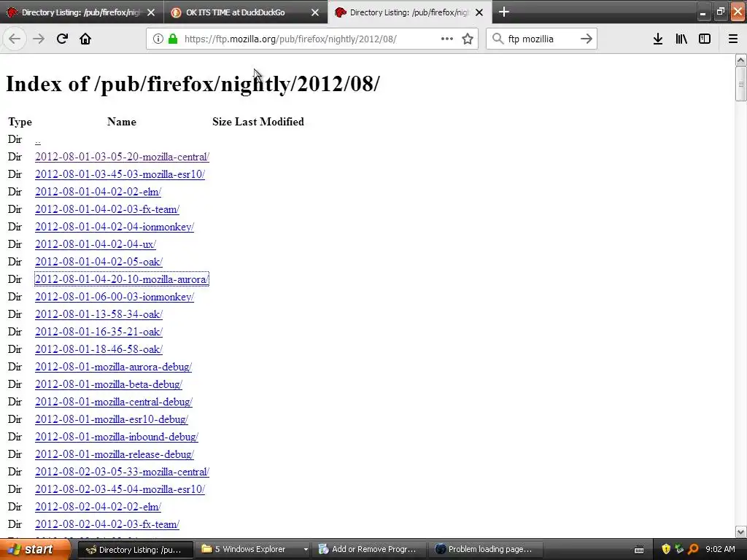Open 2012-08-01-mozilla-inbound-debug folder
747x560 pixels.
(116, 437)
